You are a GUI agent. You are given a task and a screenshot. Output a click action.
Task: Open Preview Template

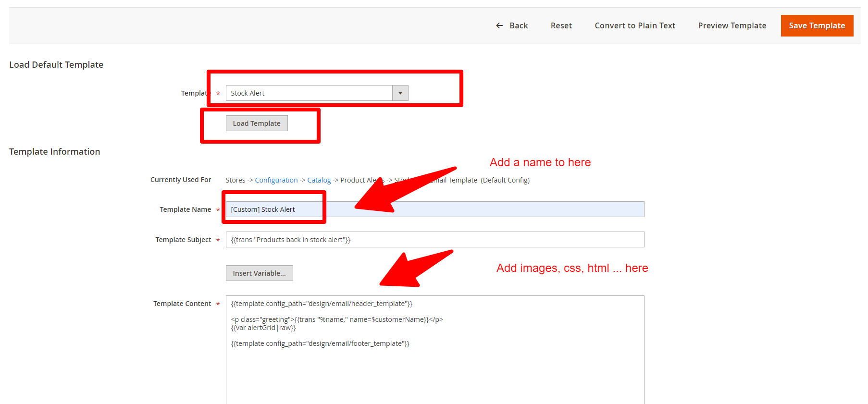(x=732, y=25)
